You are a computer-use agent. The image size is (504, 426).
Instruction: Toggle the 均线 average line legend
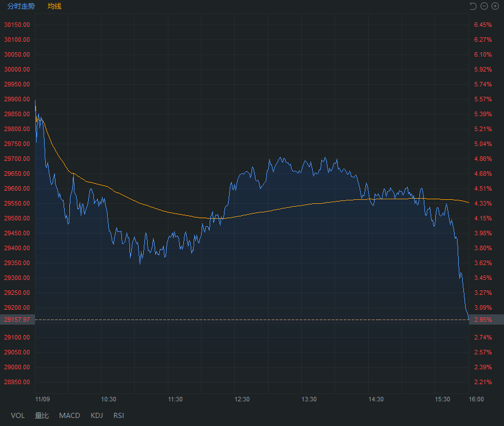[x=54, y=6]
